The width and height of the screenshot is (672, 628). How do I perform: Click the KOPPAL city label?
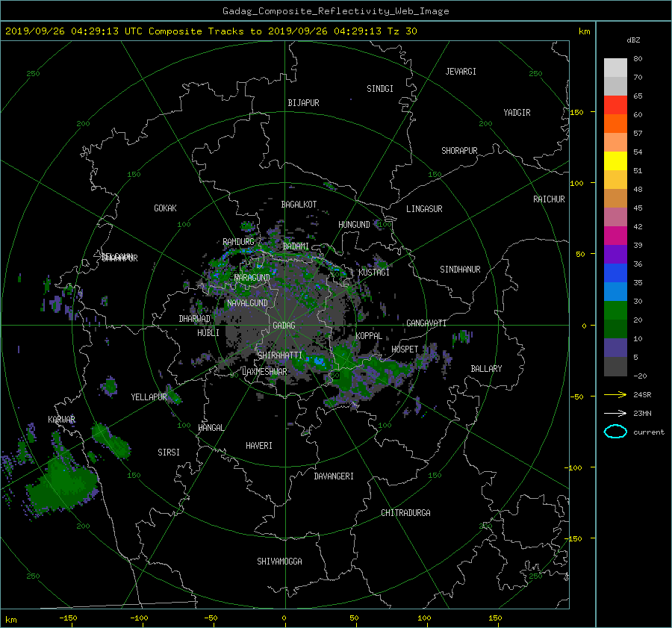(x=369, y=336)
